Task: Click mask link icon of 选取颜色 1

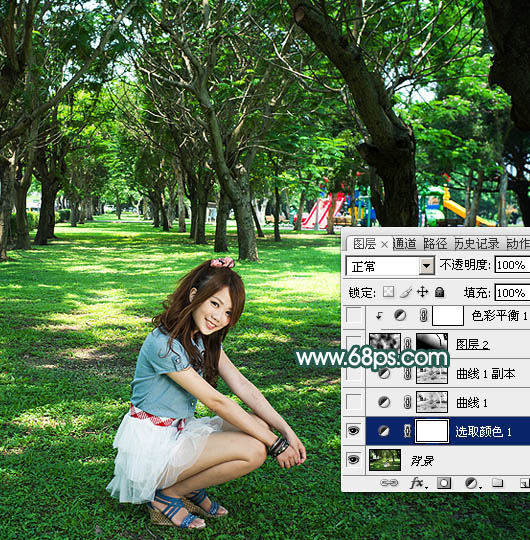Action: [407, 431]
